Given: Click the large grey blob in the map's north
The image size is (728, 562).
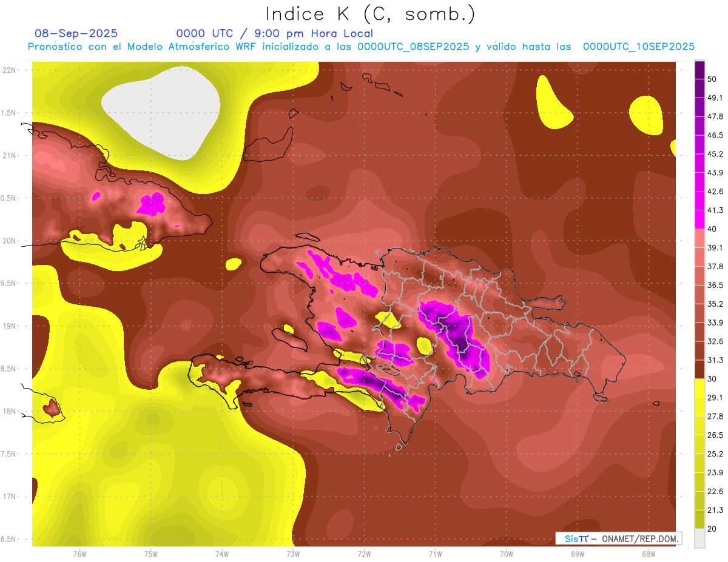Looking at the screenshot, I should coord(161,106).
